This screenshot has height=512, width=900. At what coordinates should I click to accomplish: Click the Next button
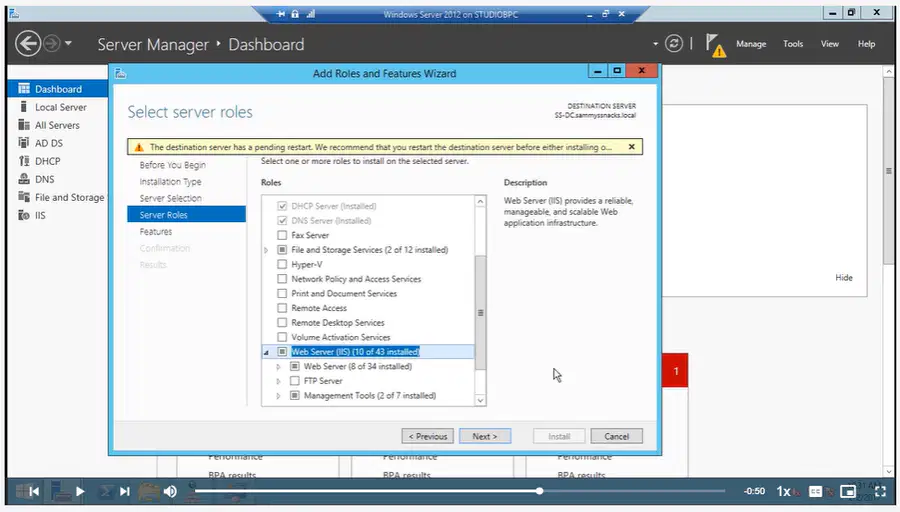[x=485, y=436]
